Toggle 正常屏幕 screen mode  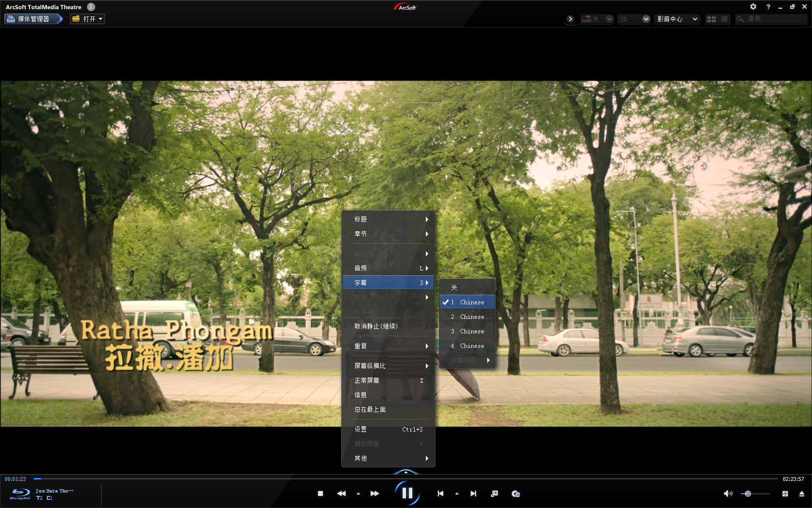[x=388, y=380]
